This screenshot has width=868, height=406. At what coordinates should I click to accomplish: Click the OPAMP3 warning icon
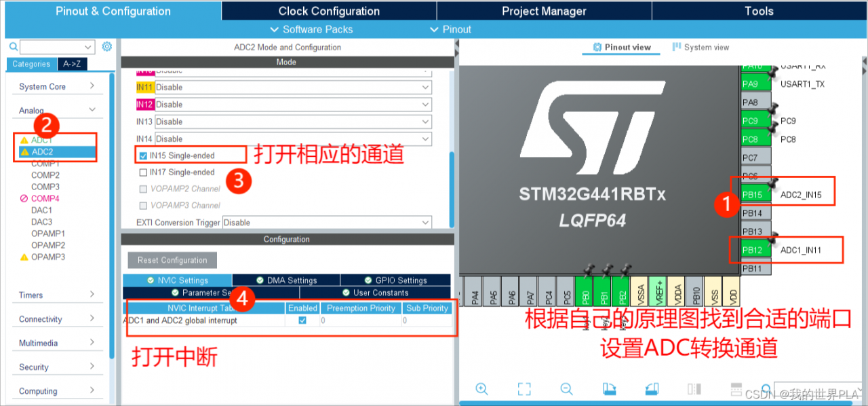coord(24,257)
